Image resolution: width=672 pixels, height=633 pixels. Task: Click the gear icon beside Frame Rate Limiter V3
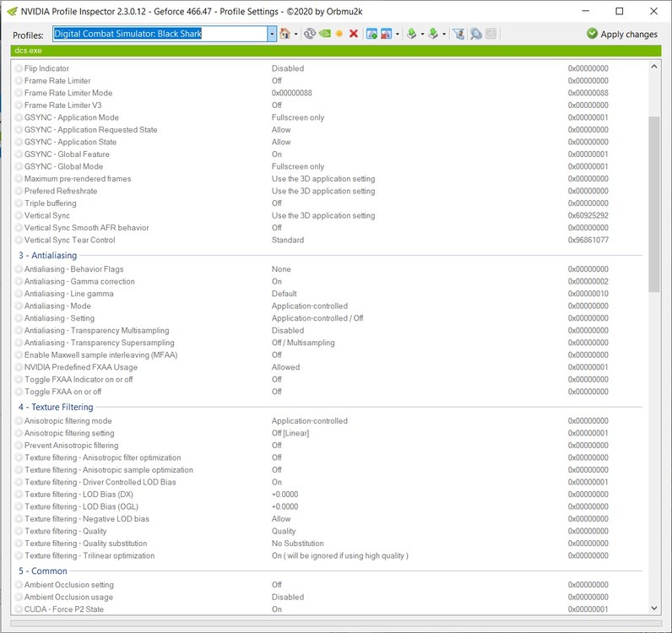point(19,105)
